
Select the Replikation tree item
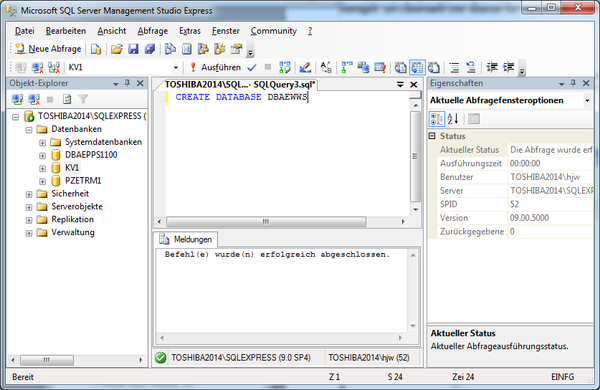(x=72, y=219)
